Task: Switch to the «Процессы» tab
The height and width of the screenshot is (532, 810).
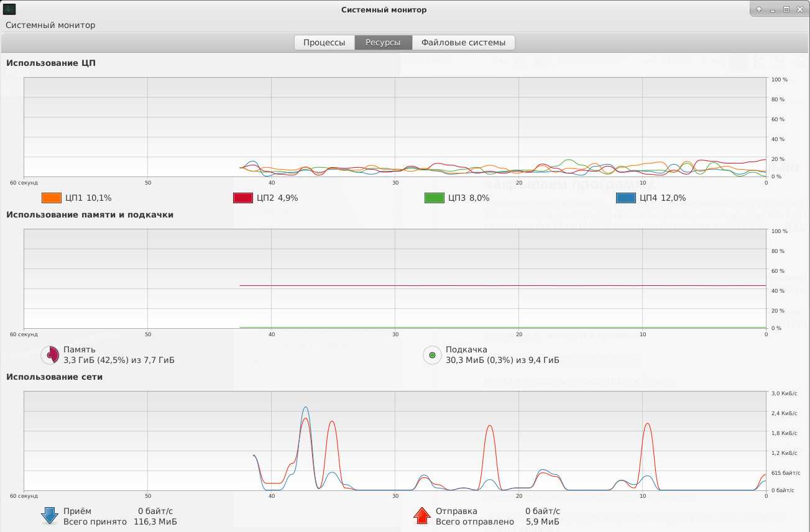Action: pyautogui.click(x=324, y=43)
